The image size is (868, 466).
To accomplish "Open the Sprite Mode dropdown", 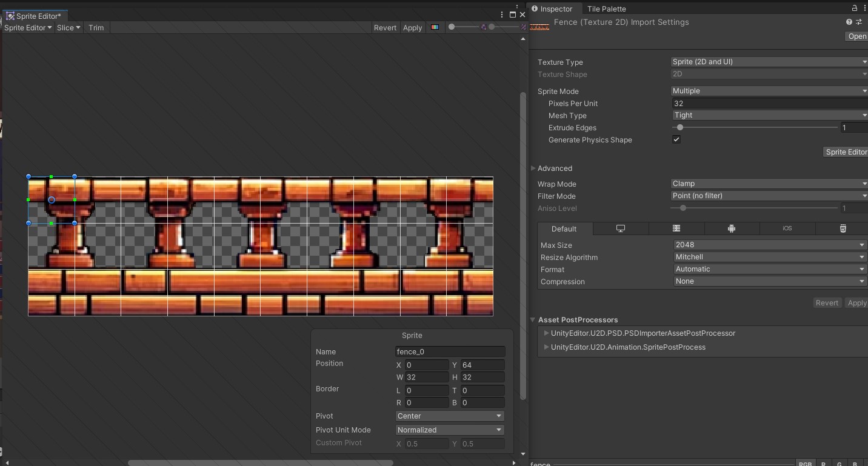I will click(768, 90).
